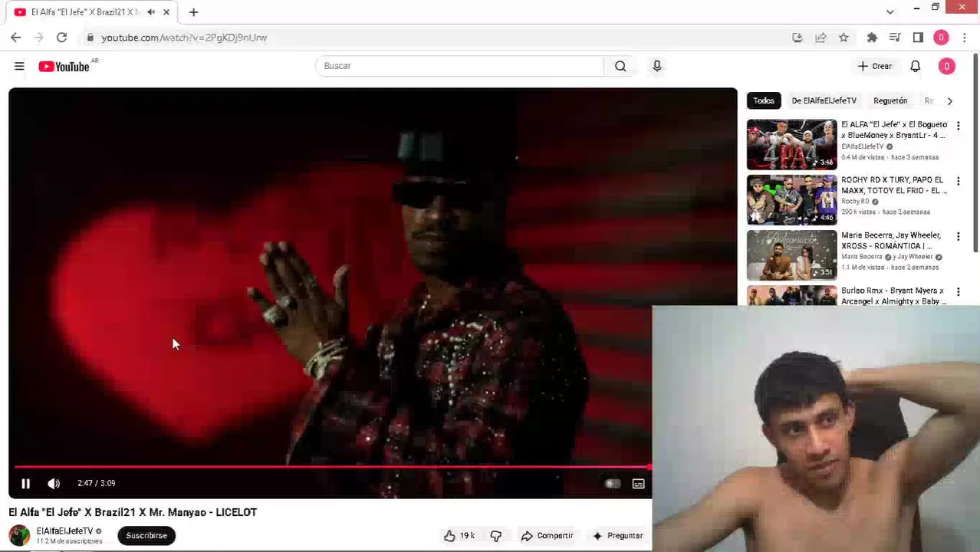Dislike the video with thumbs down
This screenshot has height=552, width=980.
496,536
